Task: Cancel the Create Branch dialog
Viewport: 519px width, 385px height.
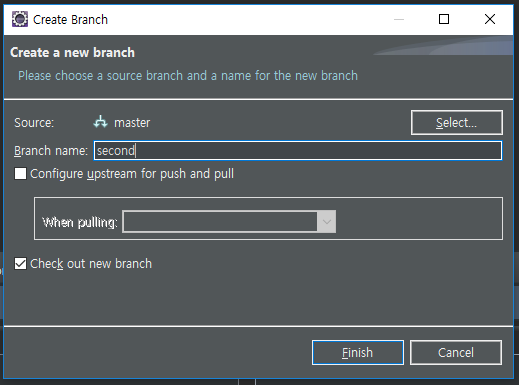Action: (x=456, y=353)
